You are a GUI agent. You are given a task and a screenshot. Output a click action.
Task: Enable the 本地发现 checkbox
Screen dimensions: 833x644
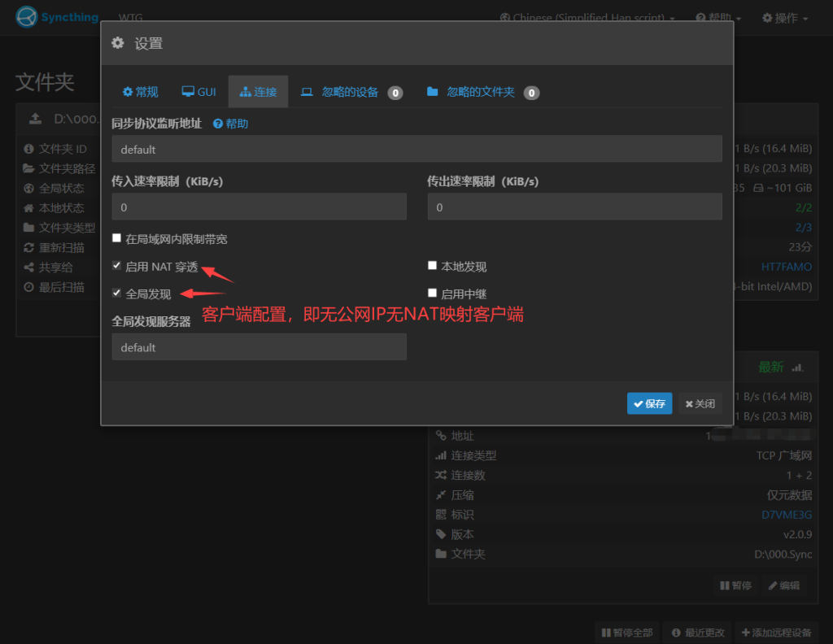[433, 266]
